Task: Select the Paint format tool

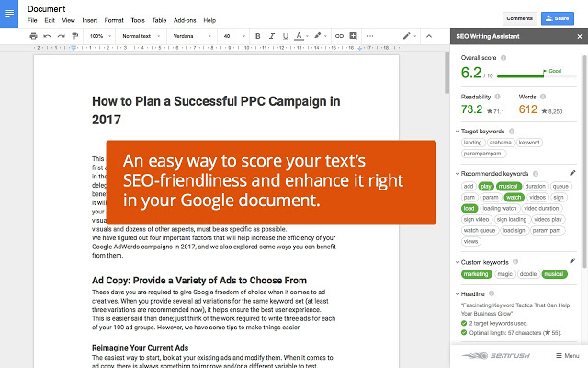Action: coord(75,36)
